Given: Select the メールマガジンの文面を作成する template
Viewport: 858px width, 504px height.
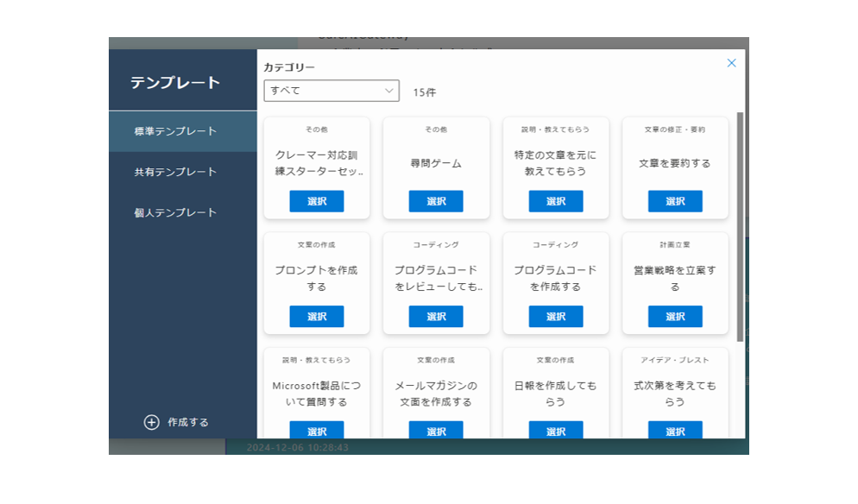Looking at the screenshot, I should point(436,430).
